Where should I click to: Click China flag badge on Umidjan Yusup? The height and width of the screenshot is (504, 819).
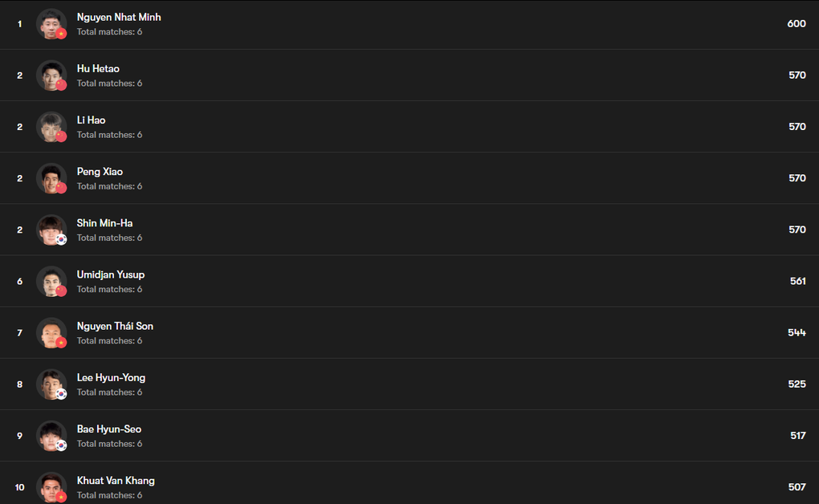coord(61,291)
